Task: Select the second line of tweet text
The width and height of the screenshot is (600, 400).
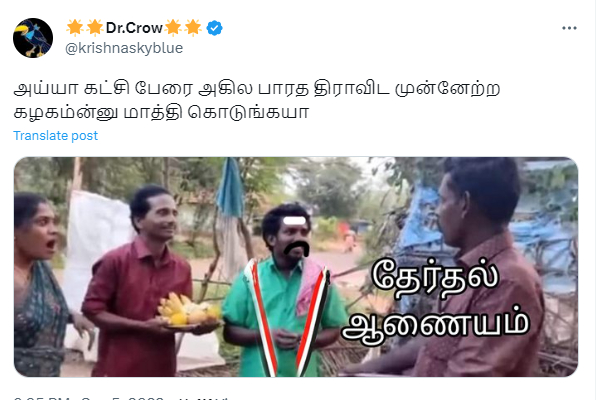Action: [x=161, y=113]
